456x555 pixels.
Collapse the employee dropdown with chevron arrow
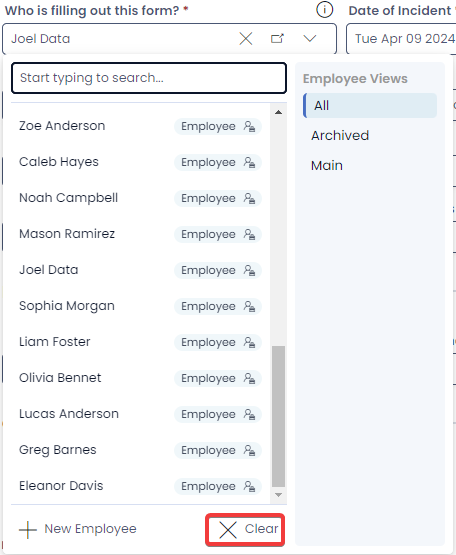[x=310, y=38]
